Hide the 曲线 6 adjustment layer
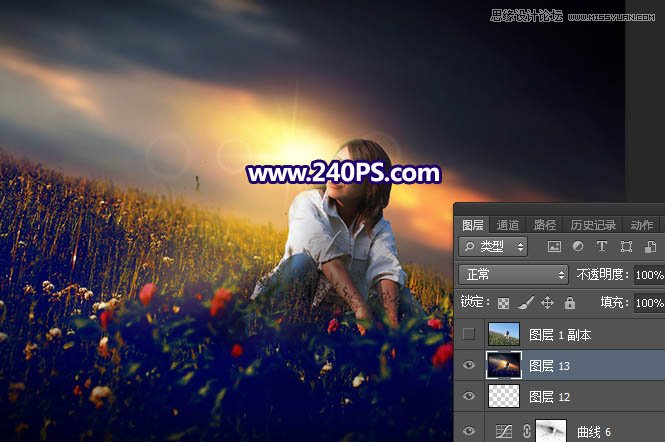The width and height of the screenshot is (665, 442). coord(469,431)
